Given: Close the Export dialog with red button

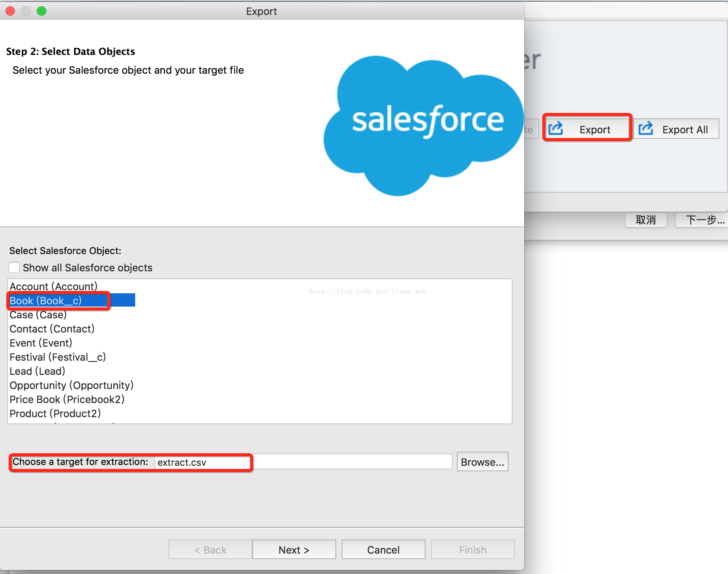Looking at the screenshot, I should [11, 11].
